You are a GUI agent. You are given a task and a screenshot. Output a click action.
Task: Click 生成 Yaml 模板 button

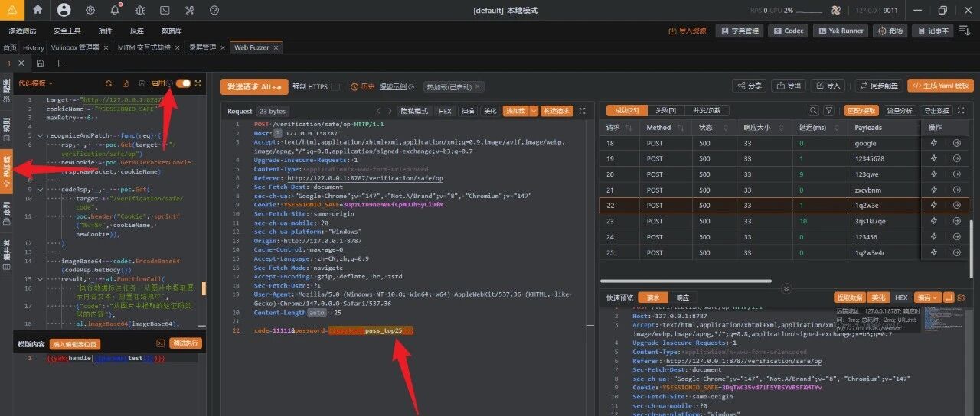940,86
